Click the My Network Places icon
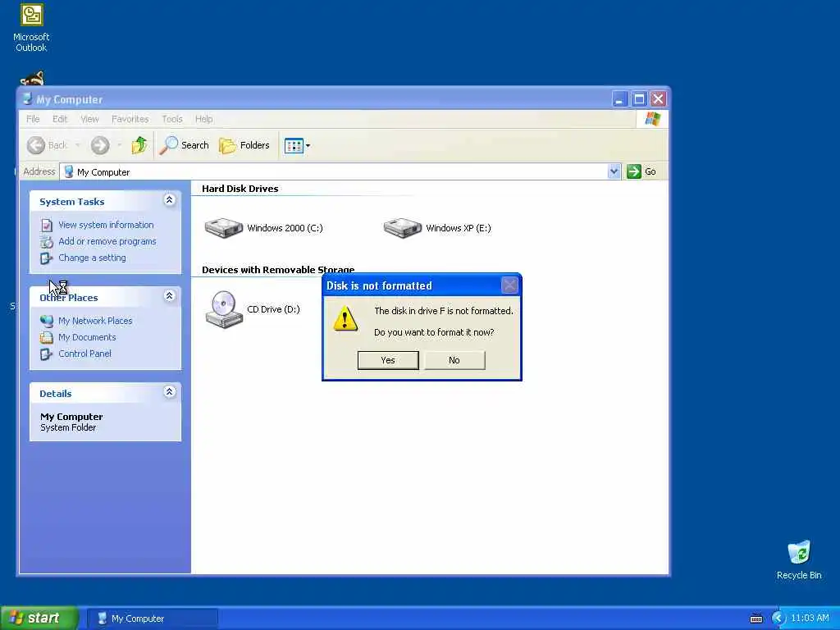The height and width of the screenshot is (630, 840). click(x=47, y=321)
